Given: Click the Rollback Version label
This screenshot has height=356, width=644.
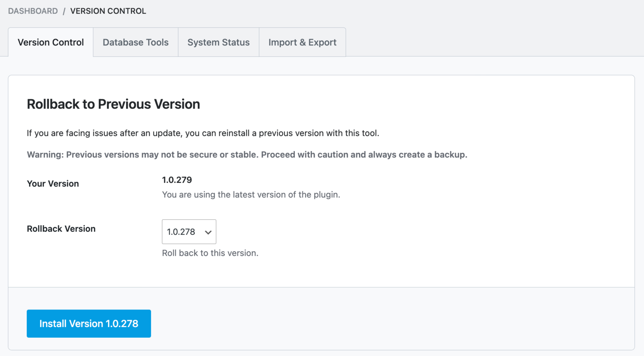Looking at the screenshot, I should (61, 229).
